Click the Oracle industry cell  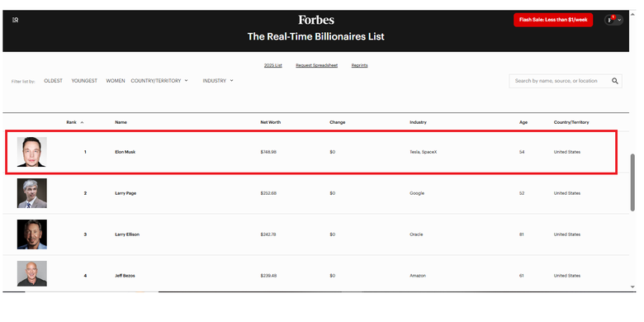point(416,234)
